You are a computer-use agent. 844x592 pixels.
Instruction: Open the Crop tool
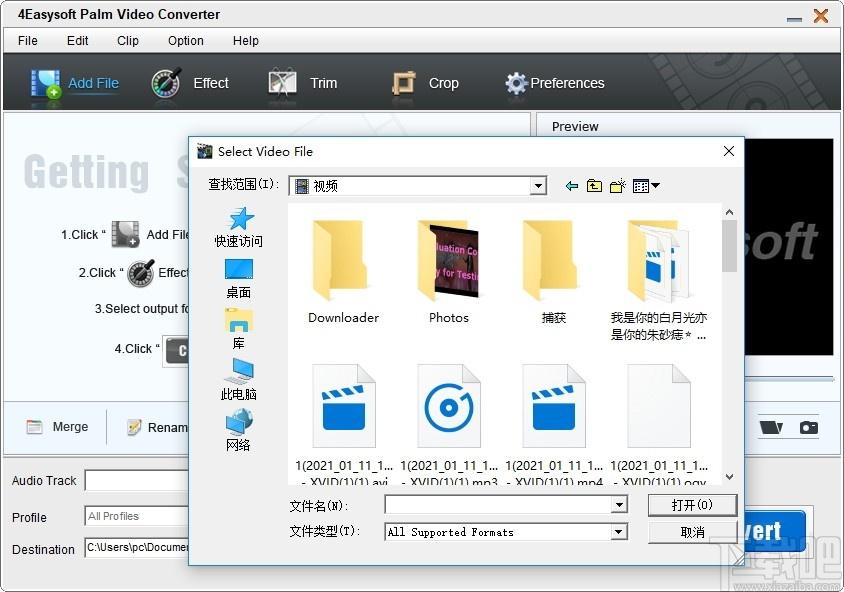pyautogui.click(x=404, y=83)
